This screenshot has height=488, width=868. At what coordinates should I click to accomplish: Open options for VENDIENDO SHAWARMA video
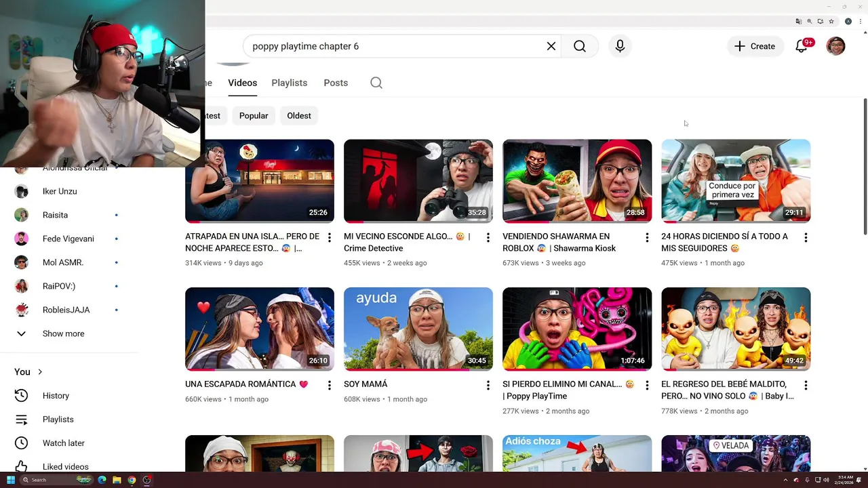point(646,237)
